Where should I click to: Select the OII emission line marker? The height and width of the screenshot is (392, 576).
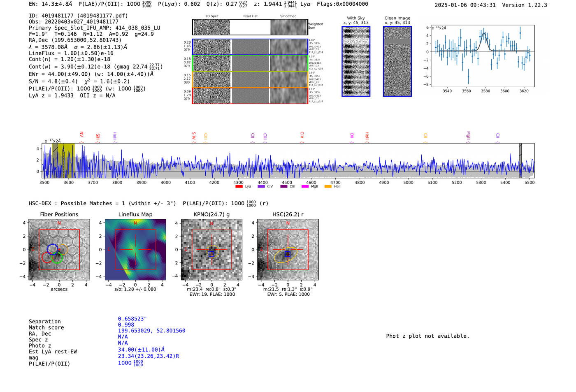[x=352, y=137]
